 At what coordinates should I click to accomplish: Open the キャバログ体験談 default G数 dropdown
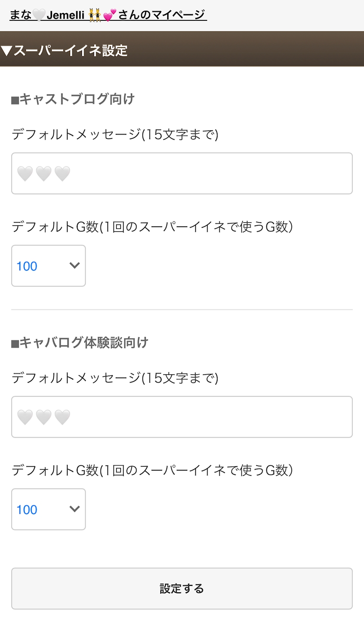(48, 509)
